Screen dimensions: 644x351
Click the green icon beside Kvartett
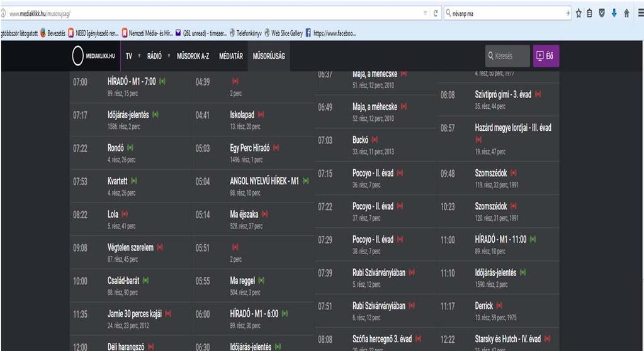134,181
